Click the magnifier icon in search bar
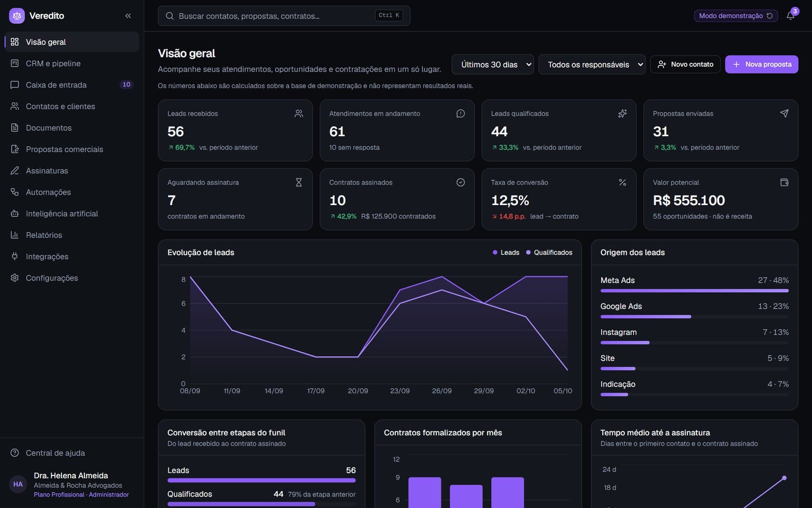812x508 pixels. pyautogui.click(x=170, y=16)
